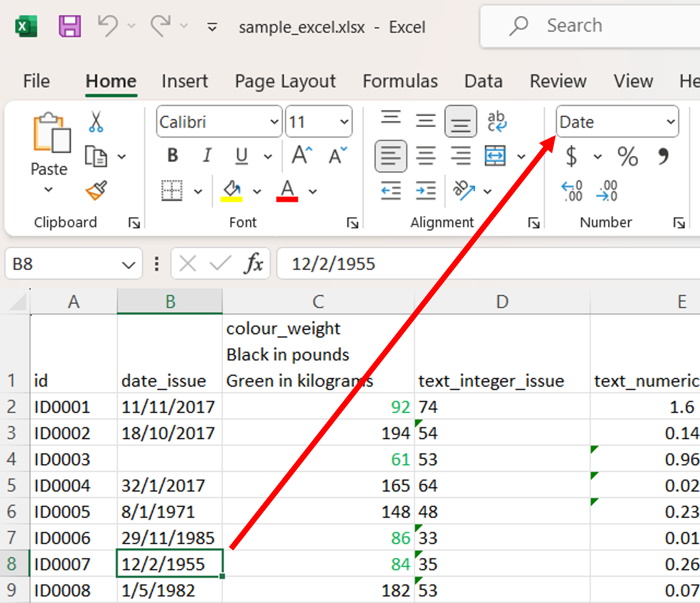This screenshot has width=700, height=603.
Task: Open the Data ribbon tab
Action: [484, 81]
